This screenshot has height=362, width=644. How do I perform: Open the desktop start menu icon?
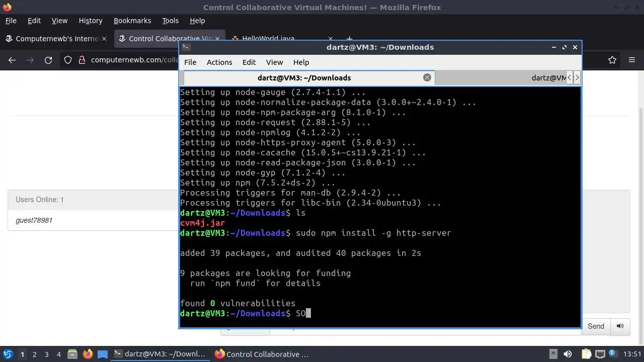tap(8, 354)
